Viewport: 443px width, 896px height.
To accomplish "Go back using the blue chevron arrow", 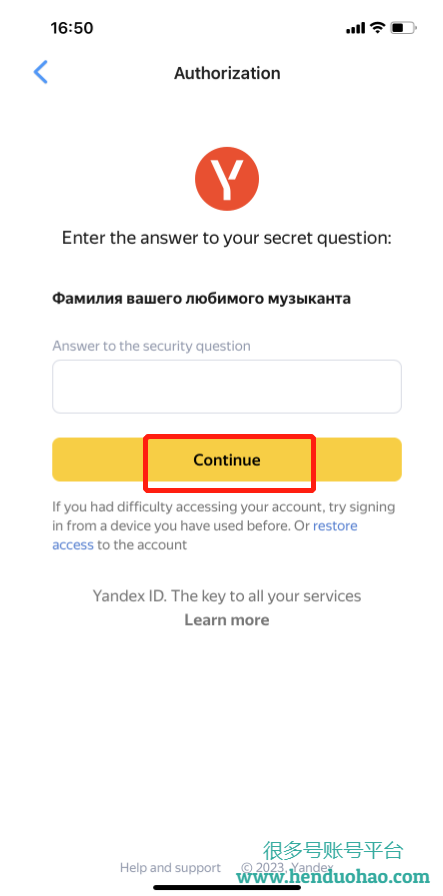I will click(x=40, y=73).
